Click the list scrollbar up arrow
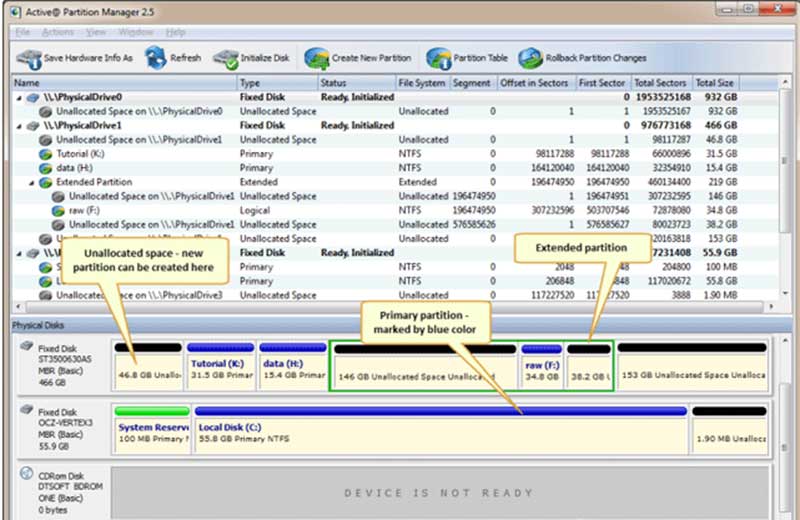 pyautogui.click(x=785, y=82)
